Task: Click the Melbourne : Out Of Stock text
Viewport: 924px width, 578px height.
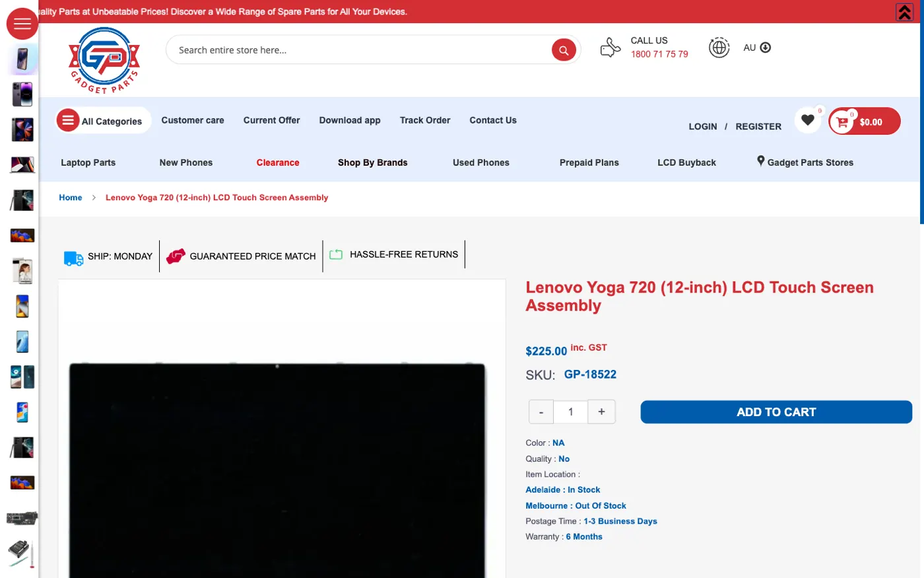Action: 576,506
